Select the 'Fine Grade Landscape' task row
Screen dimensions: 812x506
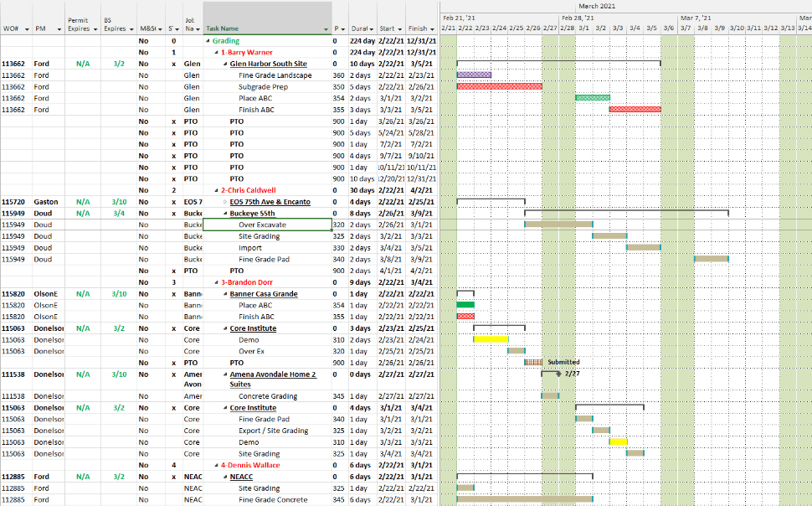[275, 75]
